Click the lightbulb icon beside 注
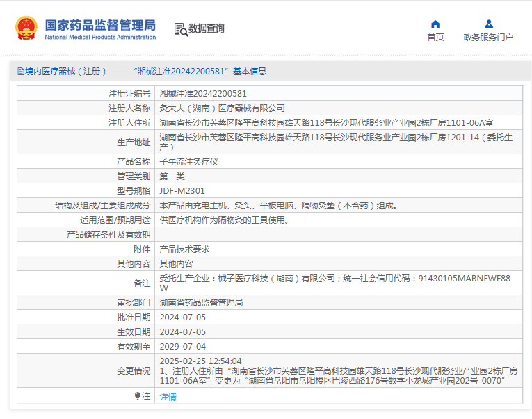This screenshot has height=419, width=532. coord(138,395)
